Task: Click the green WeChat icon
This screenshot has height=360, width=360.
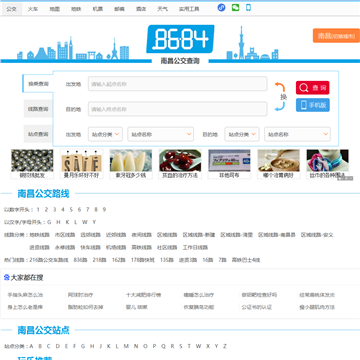Action: click(x=235, y=7)
